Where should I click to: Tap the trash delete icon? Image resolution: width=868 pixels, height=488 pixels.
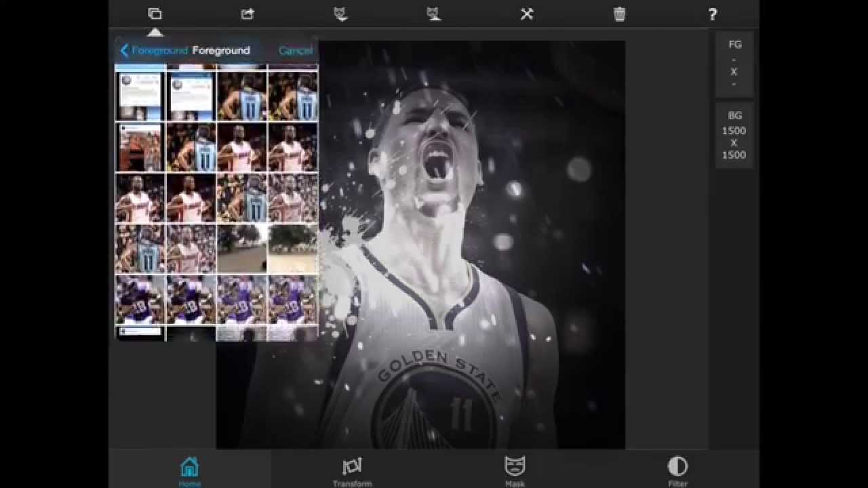pyautogui.click(x=620, y=14)
